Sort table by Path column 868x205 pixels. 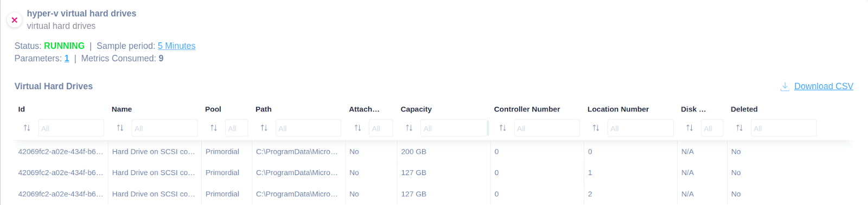click(x=264, y=128)
